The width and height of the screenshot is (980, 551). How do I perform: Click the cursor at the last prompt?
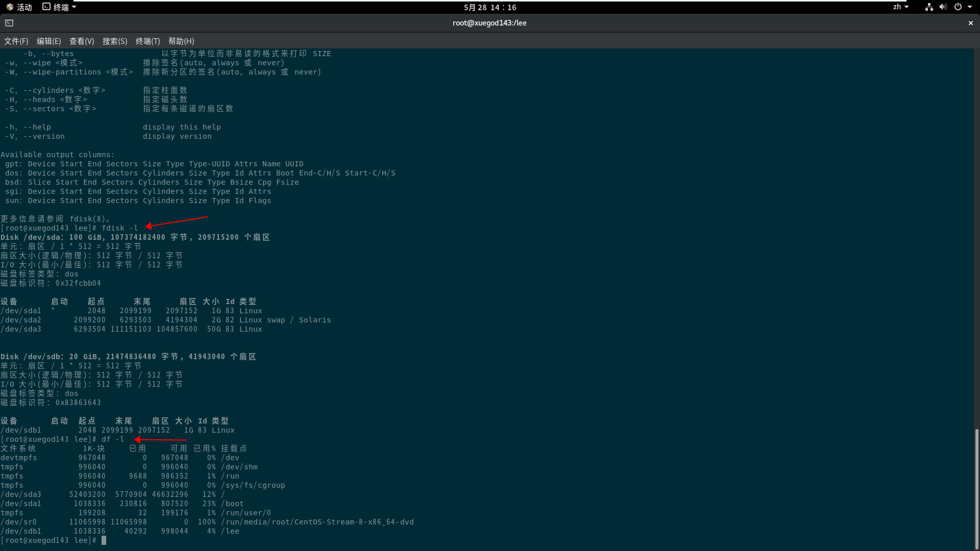tap(104, 540)
